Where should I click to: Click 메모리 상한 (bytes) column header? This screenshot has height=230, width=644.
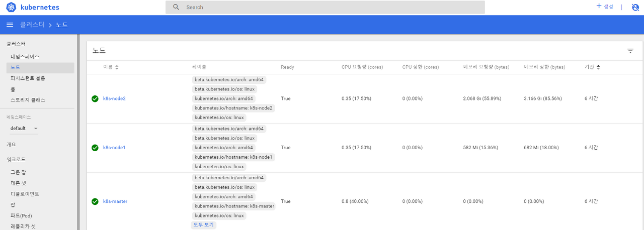pyautogui.click(x=545, y=67)
